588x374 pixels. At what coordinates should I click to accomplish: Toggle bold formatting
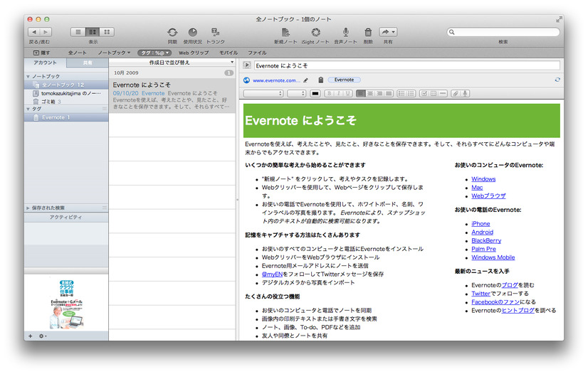pyautogui.click(x=329, y=94)
